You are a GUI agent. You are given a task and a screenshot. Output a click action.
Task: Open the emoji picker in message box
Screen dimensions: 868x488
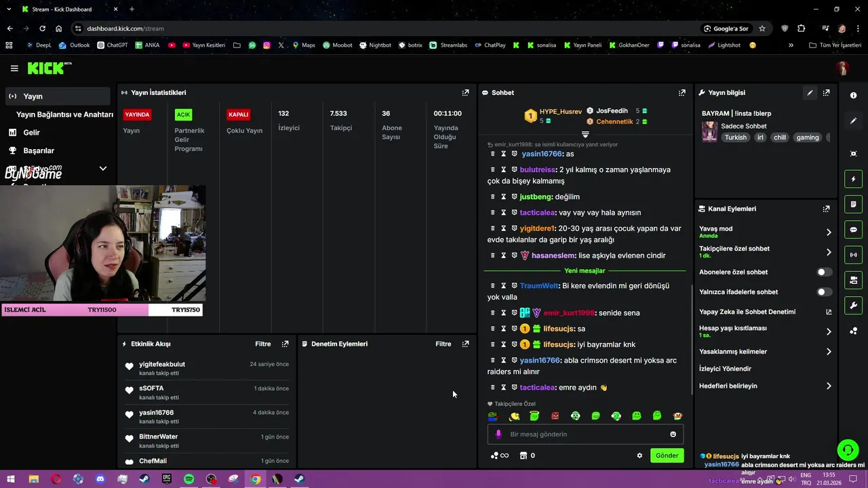pos(673,434)
